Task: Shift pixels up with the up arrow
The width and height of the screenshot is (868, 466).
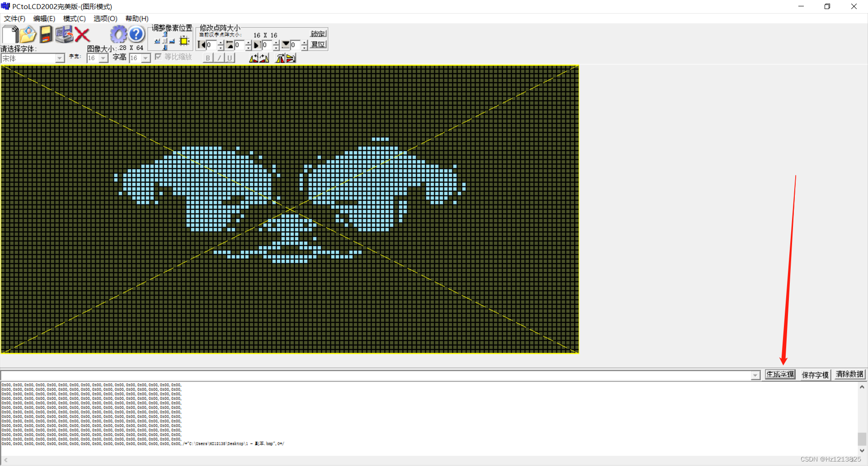Action: tap(165, 34)
